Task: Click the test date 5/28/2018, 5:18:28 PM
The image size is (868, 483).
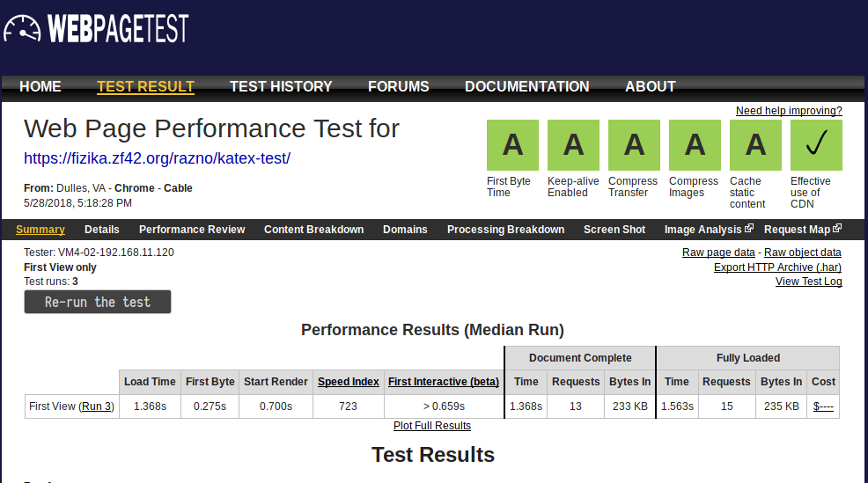Action: pos(78,203)
